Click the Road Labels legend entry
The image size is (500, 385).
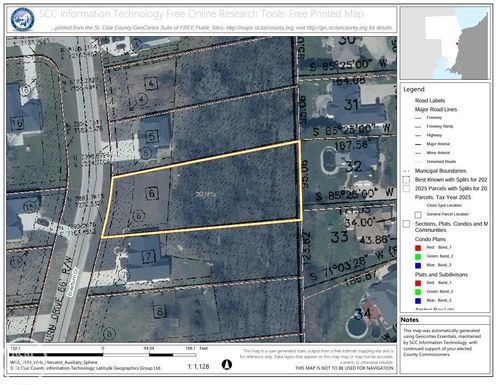tap(430, 100)
